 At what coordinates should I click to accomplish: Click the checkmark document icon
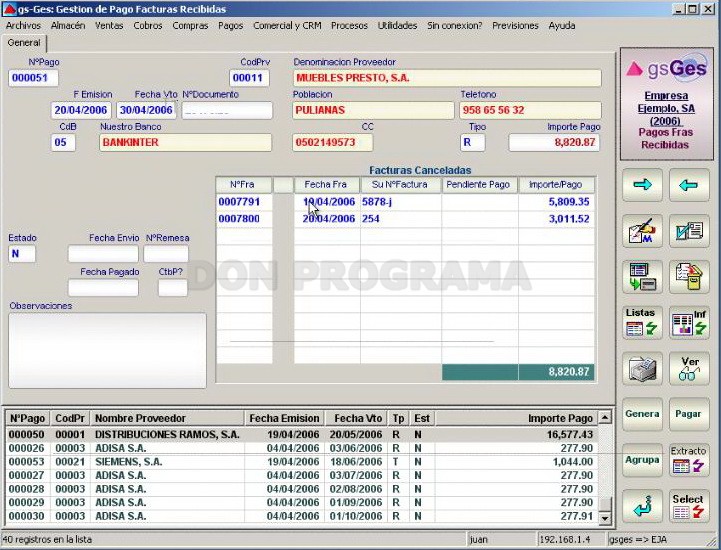tap(689, 231)
